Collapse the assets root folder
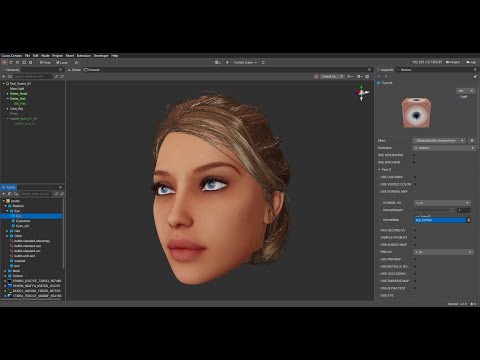 (4, 201)
